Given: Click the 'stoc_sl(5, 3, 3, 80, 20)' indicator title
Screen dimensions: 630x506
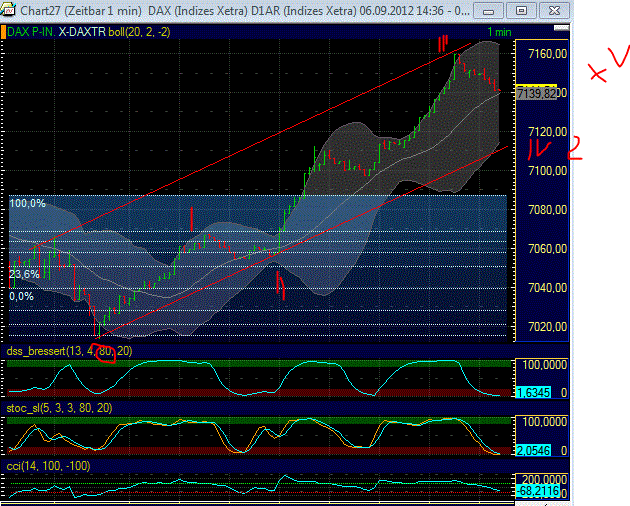Looking at the screenshot, I should coord(59,408).
